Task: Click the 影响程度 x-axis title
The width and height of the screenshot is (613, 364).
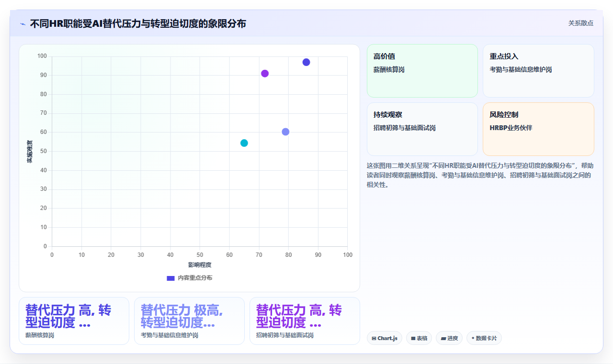Action: click(x=200, y=265)
